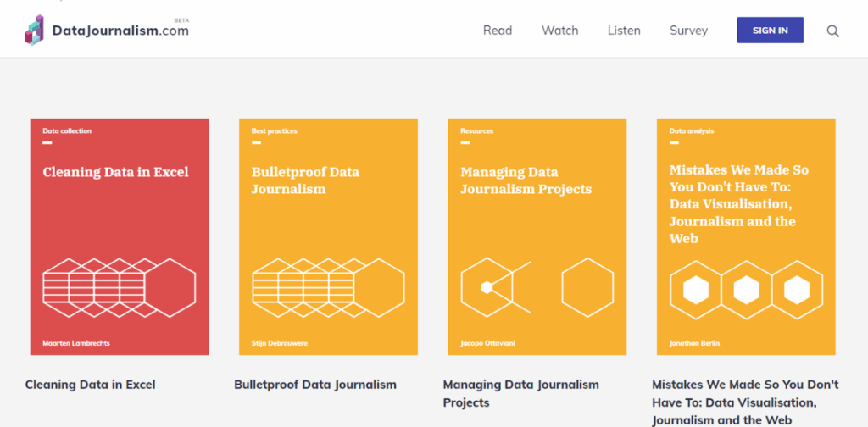Viewport: 868px width, 427px height.
Task: Click the DataJournalism.com site name
Action: point(120,31)
